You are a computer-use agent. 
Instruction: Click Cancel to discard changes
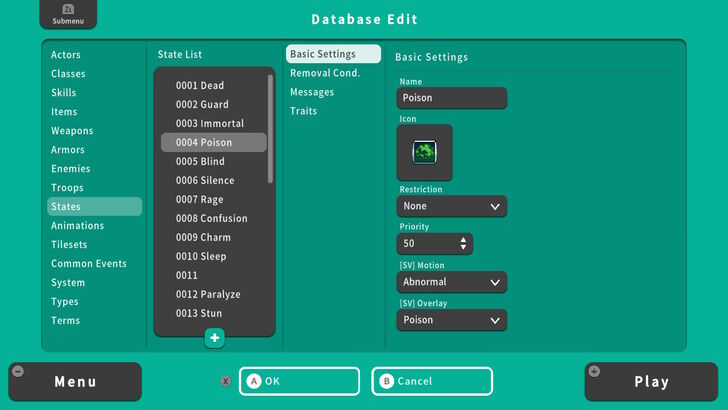pos(432,381)
